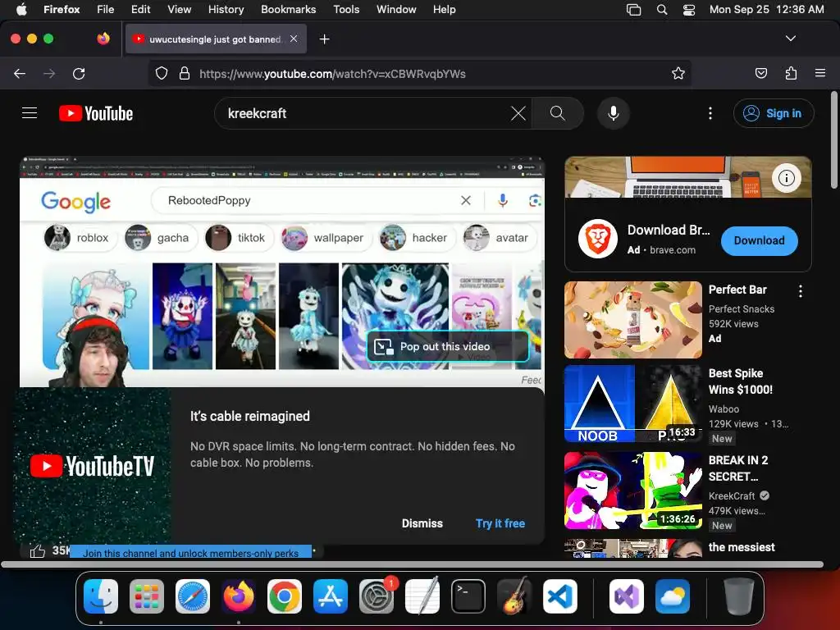Click Try it free for YouTube TV
This screenshot has width=840, height=630.
[500, 523]
